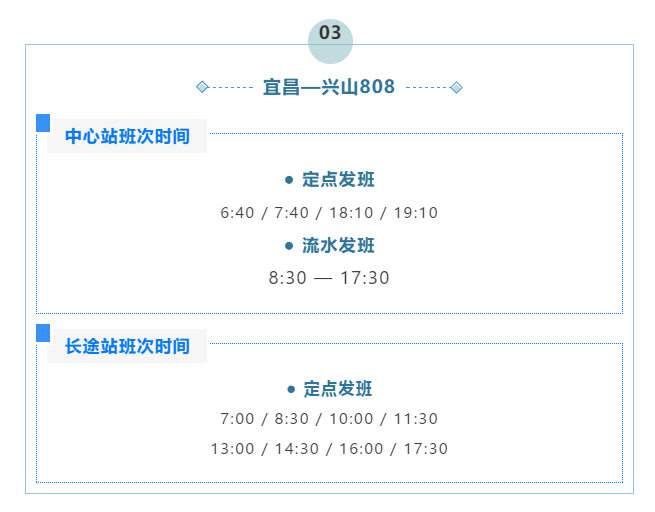The image size is (655, 512).
Task: Pick the 10:00 departure time
Action: point(351,419)
